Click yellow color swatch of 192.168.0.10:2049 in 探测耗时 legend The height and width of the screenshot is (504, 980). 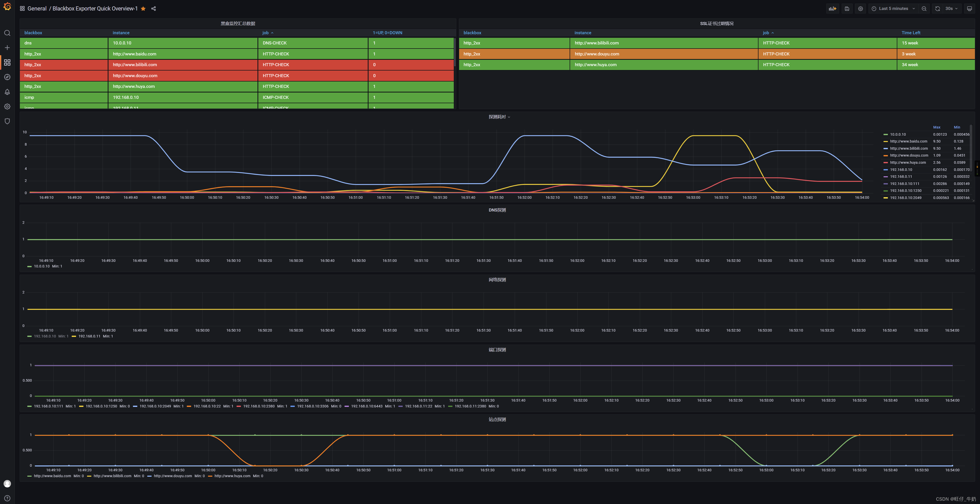pyautogui.click(x=885, y=198)
